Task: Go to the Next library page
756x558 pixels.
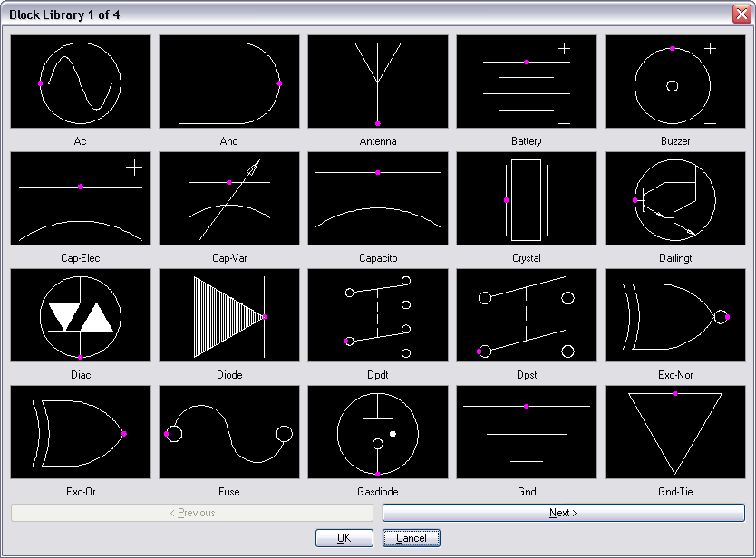Action: pos(563,513)
